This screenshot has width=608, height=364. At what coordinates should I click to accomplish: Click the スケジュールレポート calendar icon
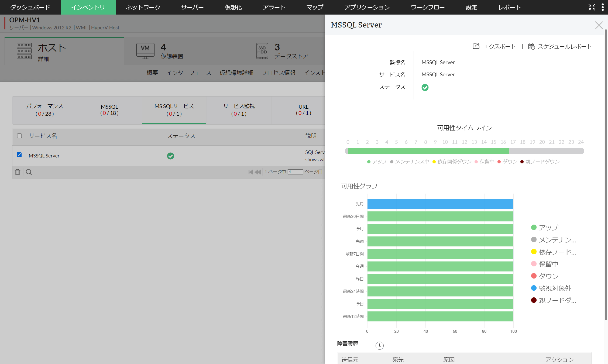point(532,46)
